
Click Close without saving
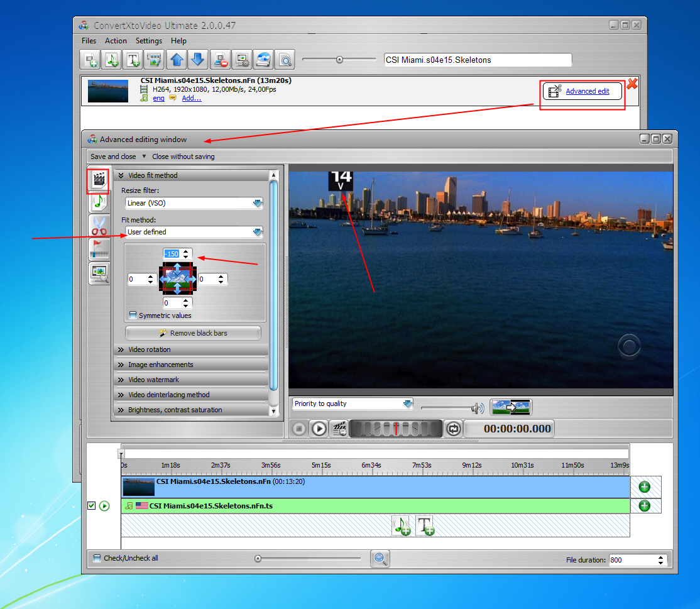click(x=183, y=156)
